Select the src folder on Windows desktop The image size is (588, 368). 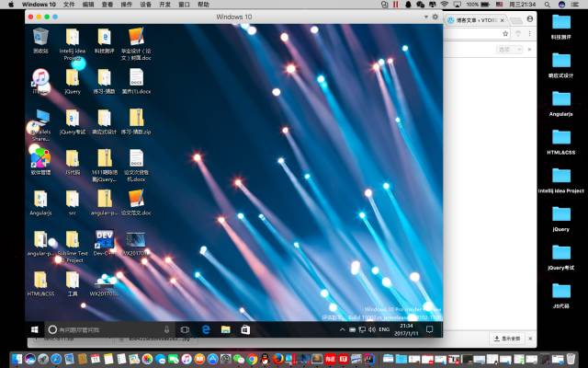point(73,199)
